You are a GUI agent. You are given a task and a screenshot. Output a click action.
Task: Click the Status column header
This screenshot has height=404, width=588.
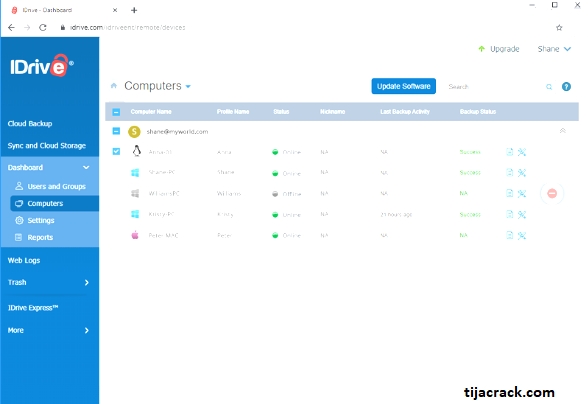click(281, 112)
